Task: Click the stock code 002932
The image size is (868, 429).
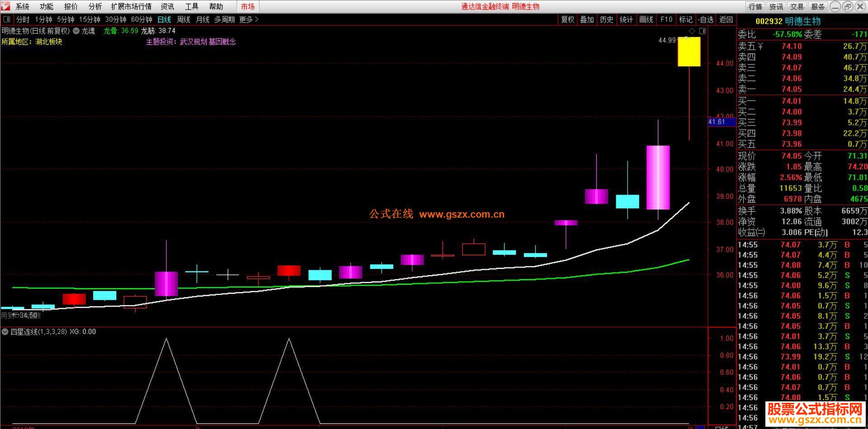Action: point(769,21)
